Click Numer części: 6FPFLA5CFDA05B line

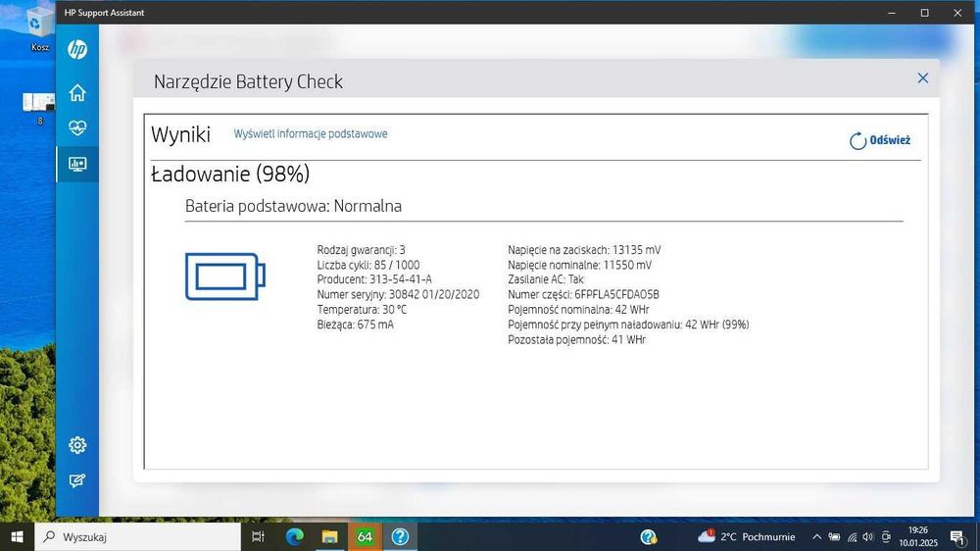point(583,294)
